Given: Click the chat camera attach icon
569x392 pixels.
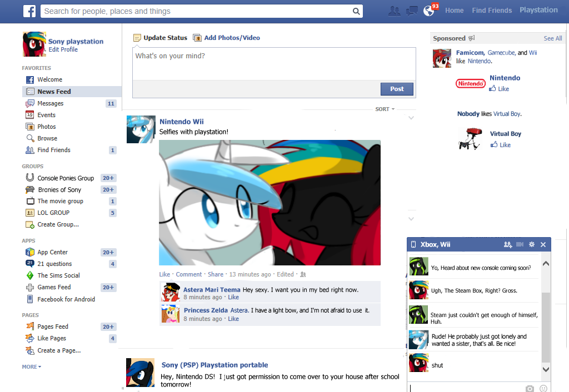Looking at the screenshot, I should point(530,388).
